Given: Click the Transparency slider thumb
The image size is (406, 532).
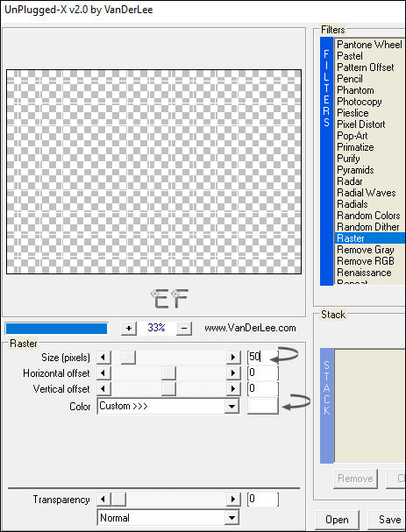Looking at the screenshot, I should (x=118, y=500).
